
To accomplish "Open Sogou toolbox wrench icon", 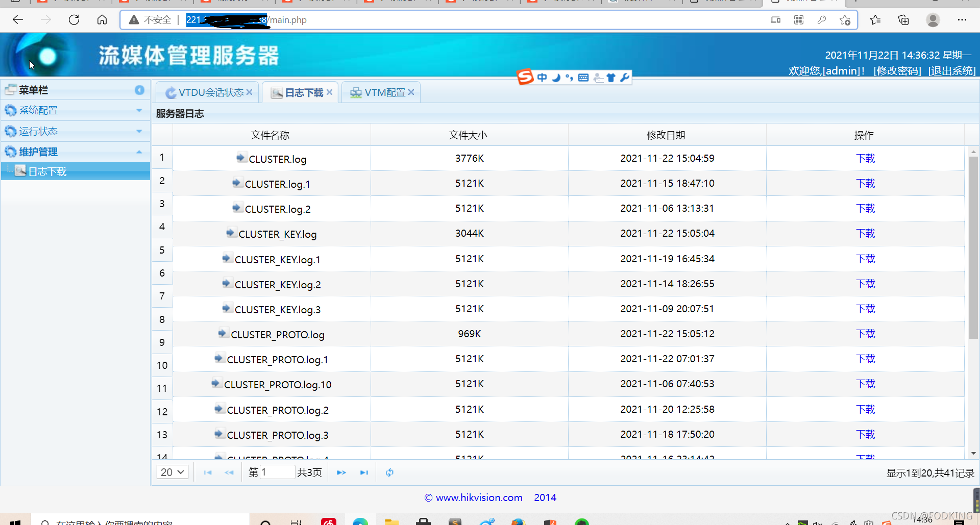I will point(625,78).
